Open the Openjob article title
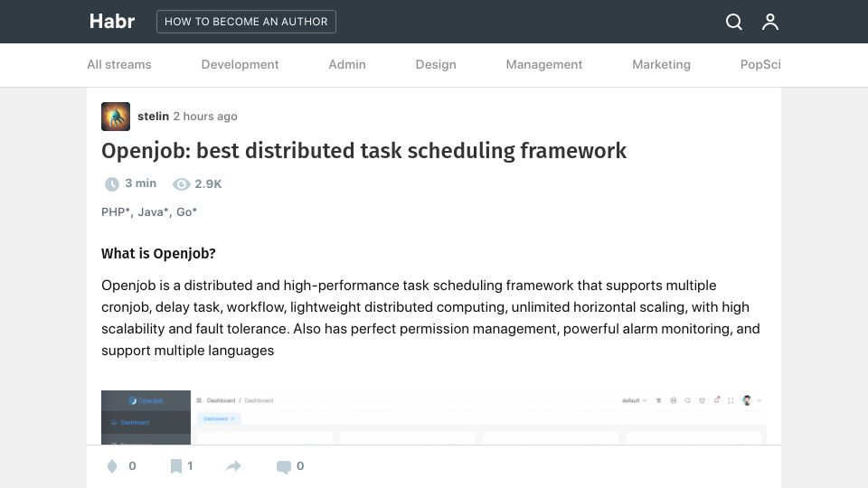The image size is (868, 488). [x=363, y=151]
